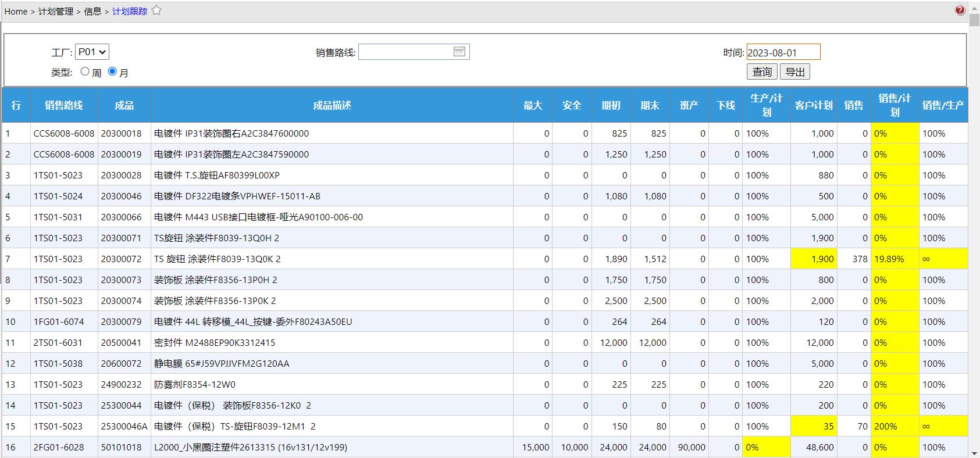This screenshot has width=980, height=458.
Task: Click the 行 column header
Action: [16, 105]
